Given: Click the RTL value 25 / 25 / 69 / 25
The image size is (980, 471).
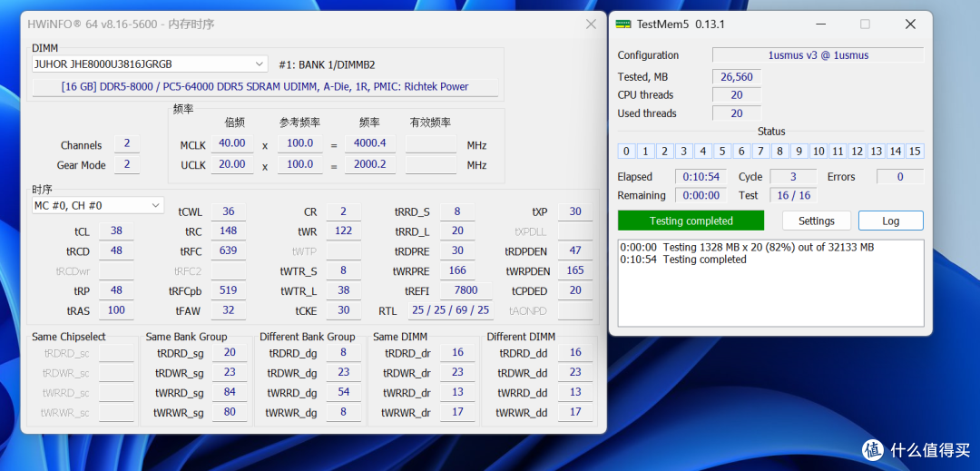Looking at the screenshot, I should (x=450, y=309).
